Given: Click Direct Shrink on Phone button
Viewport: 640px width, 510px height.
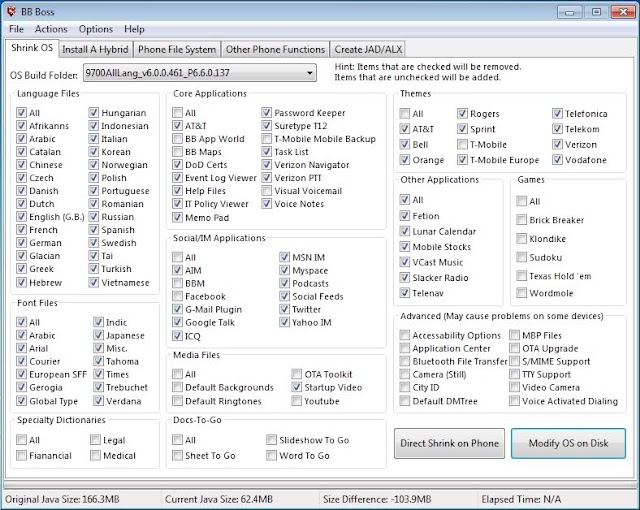Looking at the screenshot, I should [449, 443].
